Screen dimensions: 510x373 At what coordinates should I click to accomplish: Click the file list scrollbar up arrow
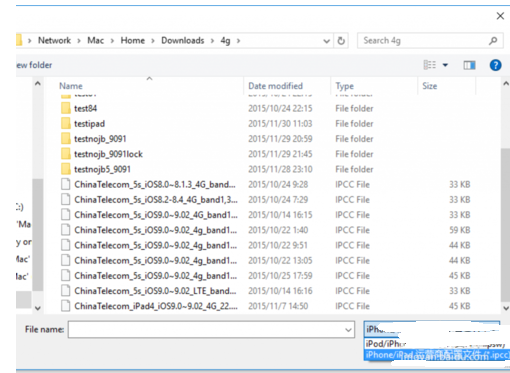coord(506,84)
